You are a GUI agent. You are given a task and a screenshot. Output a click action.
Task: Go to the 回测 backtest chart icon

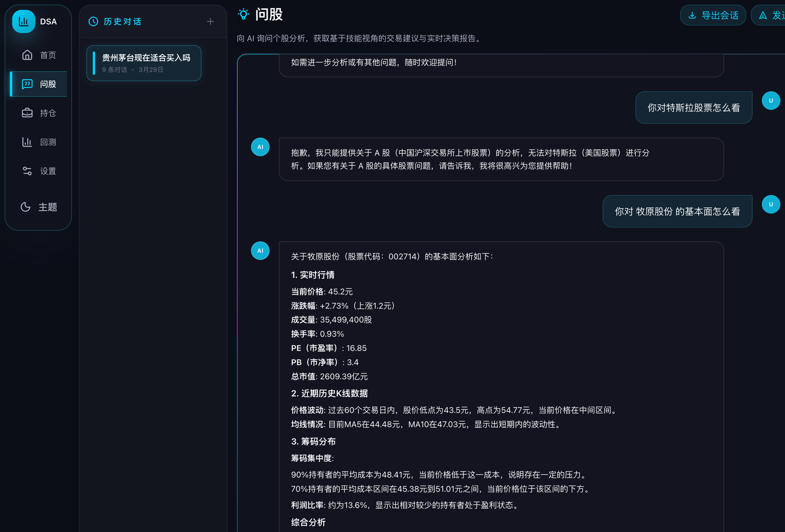pos(27,142)
